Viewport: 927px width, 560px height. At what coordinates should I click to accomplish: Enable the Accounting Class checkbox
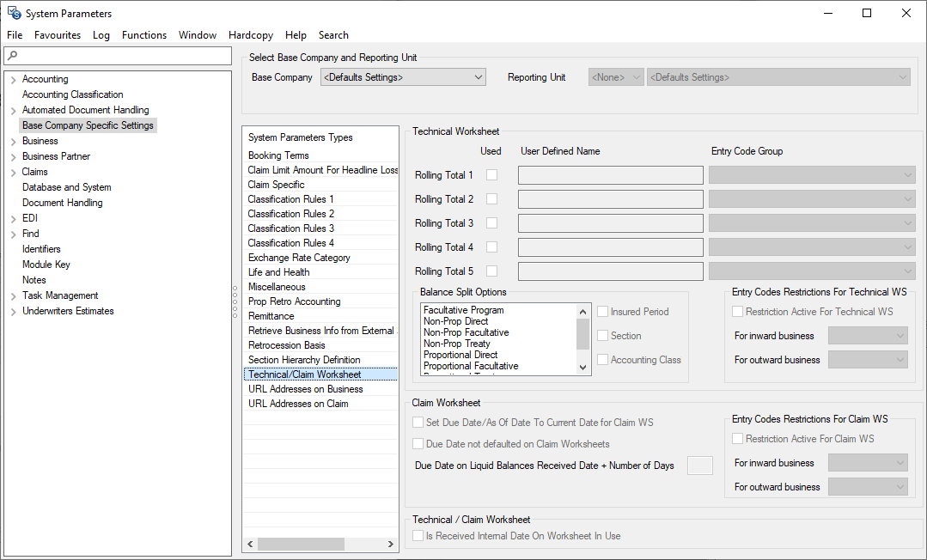pyautogui.click(x=602, y=360)
